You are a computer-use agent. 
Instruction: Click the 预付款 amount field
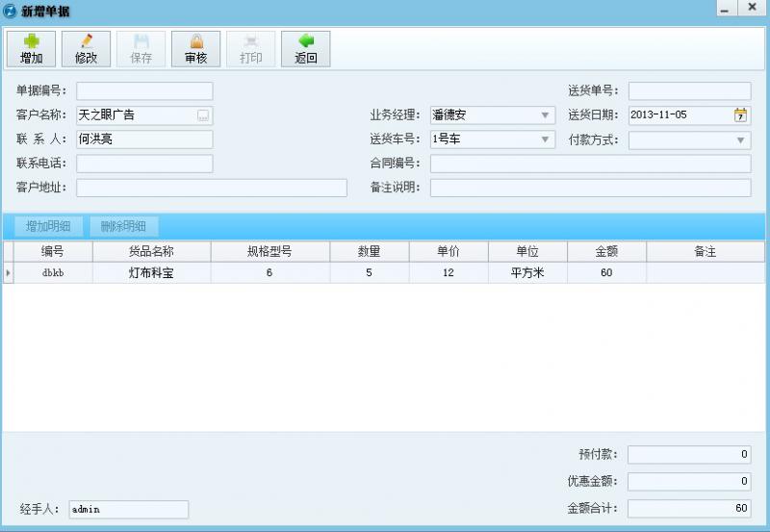(689, 455)
